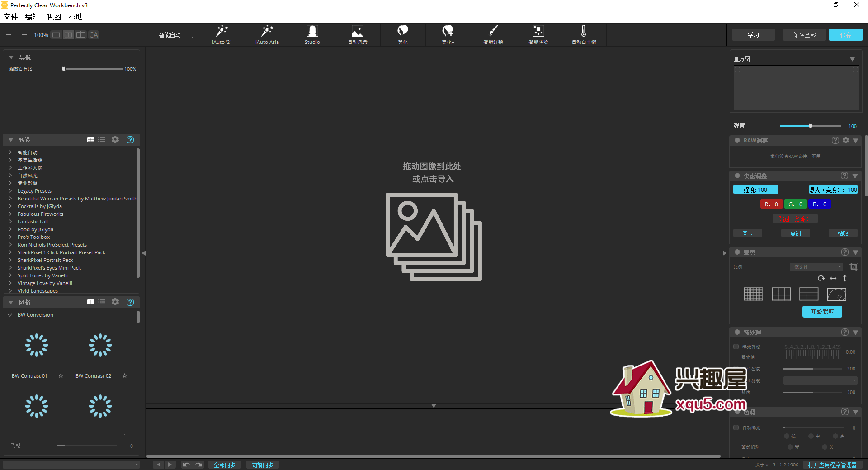Viewport: 868px width, 470px height.
Task: Flip crop vertically
Action: (x=844, y=278)
